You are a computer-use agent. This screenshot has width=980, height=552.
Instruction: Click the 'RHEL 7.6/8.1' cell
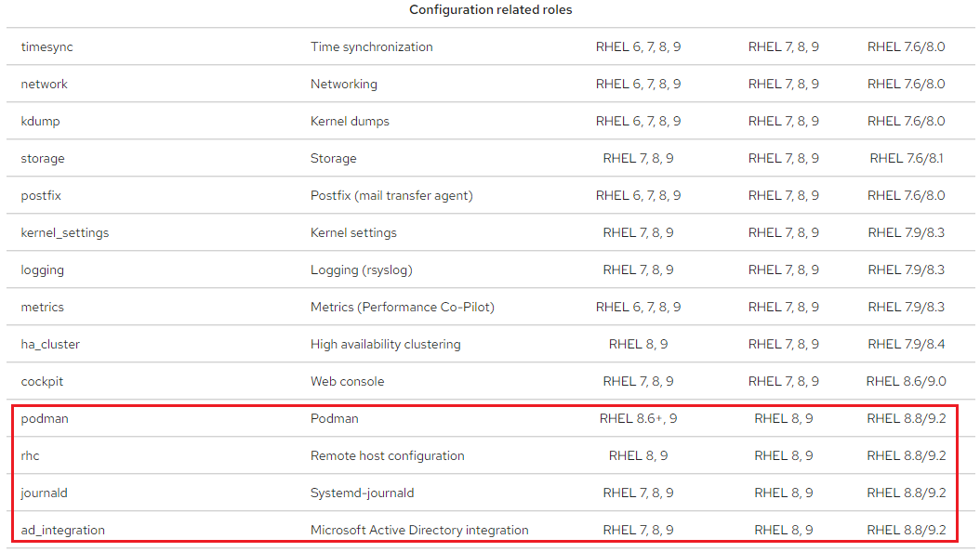[x=907, y=158]
